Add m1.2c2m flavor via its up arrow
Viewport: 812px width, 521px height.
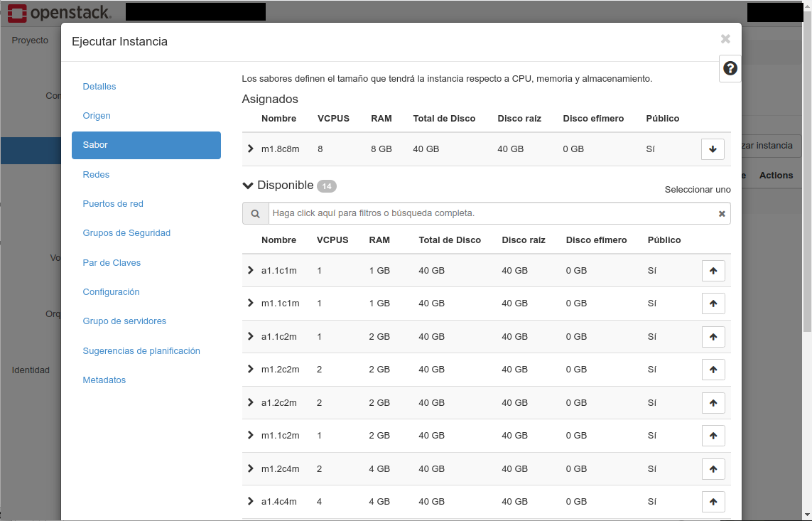[x=713, y=369]
